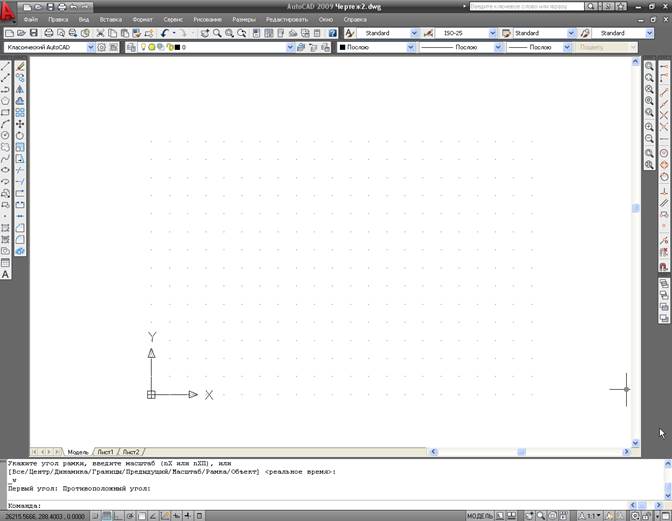Select the Trim tool
Screen dimensions: 672x521
pyautogui.click(x=20, y=170)
